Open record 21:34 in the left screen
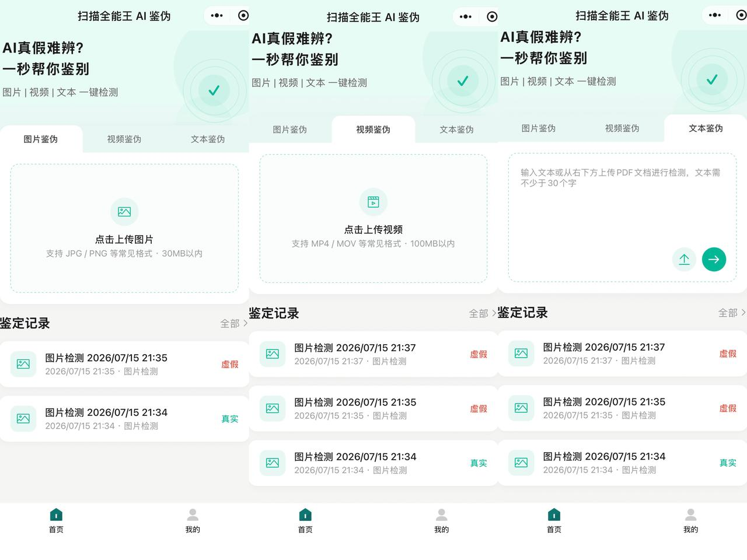747x560 pixels. 124,418
